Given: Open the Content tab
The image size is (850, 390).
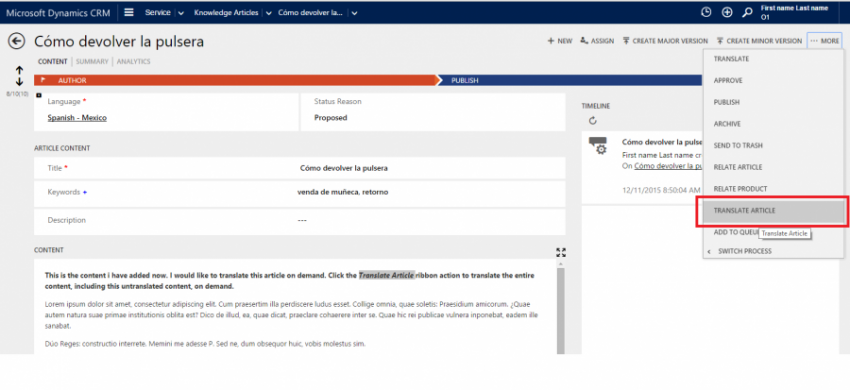Looking at the screenshot, I should [53, 62].
